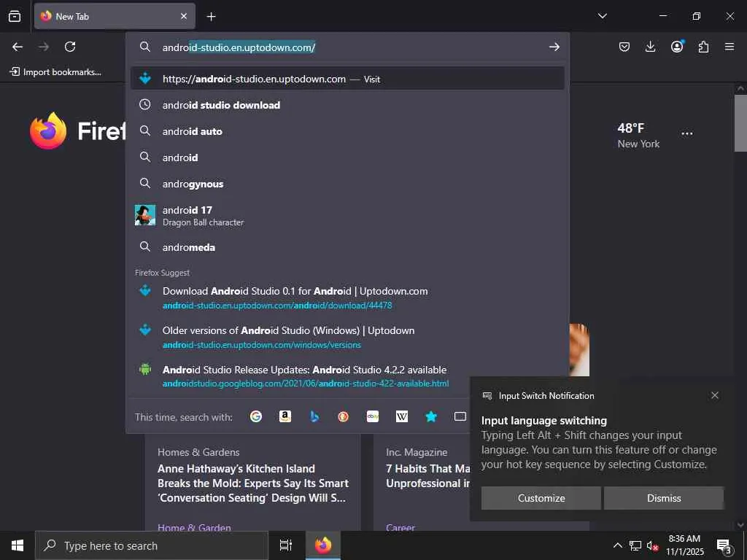This screenshot has height=560, width=747.
Task: Select 'android' search suggestion
Action: [347, 157]
